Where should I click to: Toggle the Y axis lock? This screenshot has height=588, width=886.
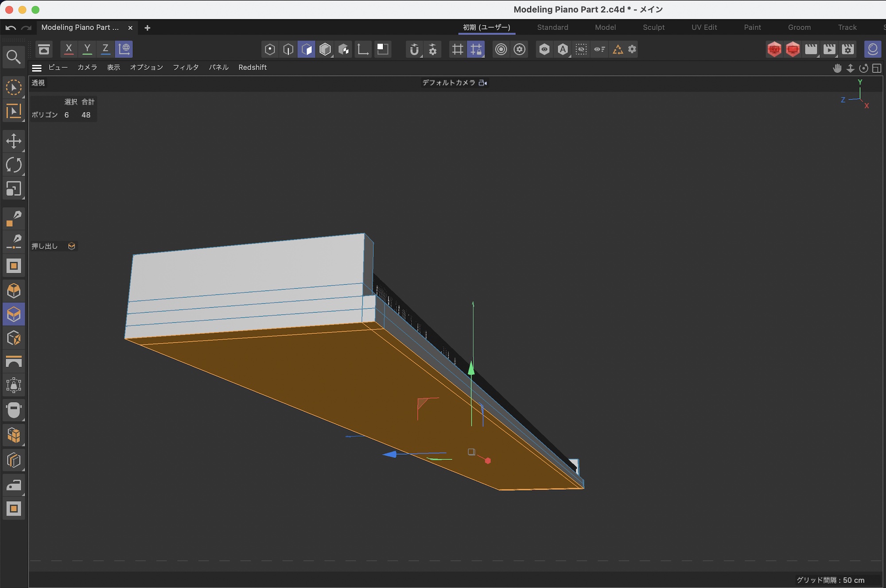point(87,49)
